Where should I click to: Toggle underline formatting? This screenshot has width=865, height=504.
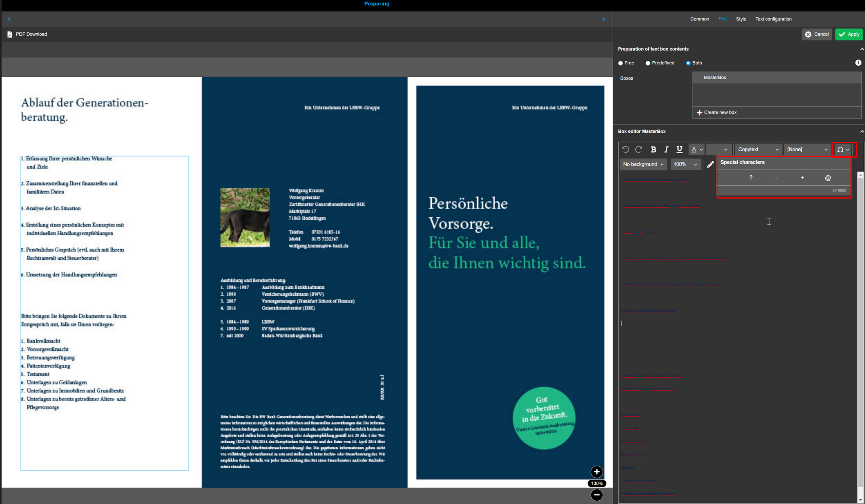click(679, 150)
